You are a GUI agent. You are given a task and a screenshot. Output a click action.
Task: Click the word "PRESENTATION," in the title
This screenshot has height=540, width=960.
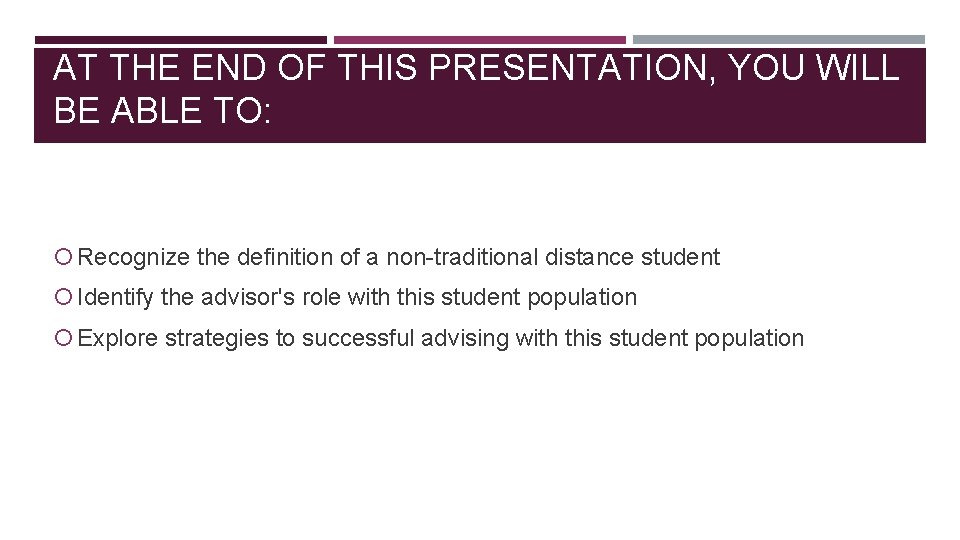[x=572, y=67]
